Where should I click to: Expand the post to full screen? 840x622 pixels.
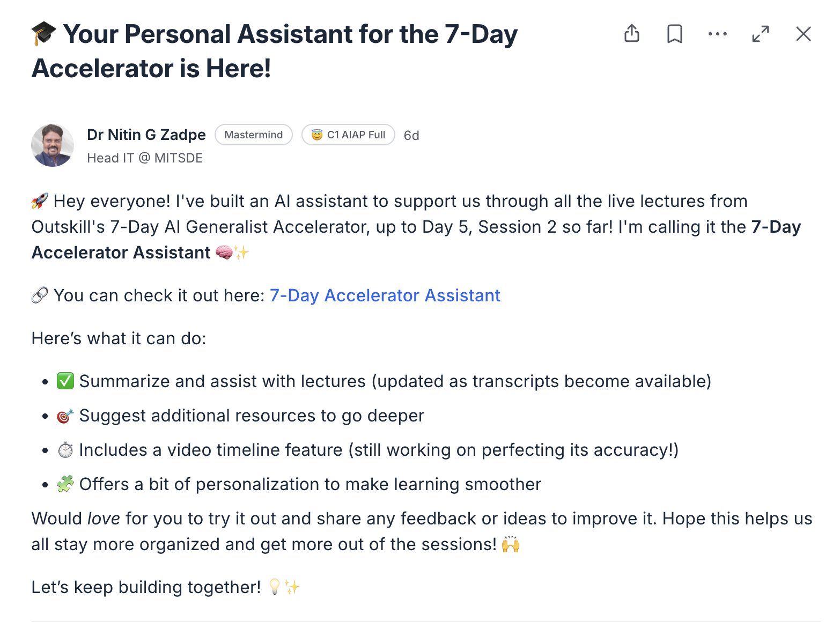pos(761,34)
